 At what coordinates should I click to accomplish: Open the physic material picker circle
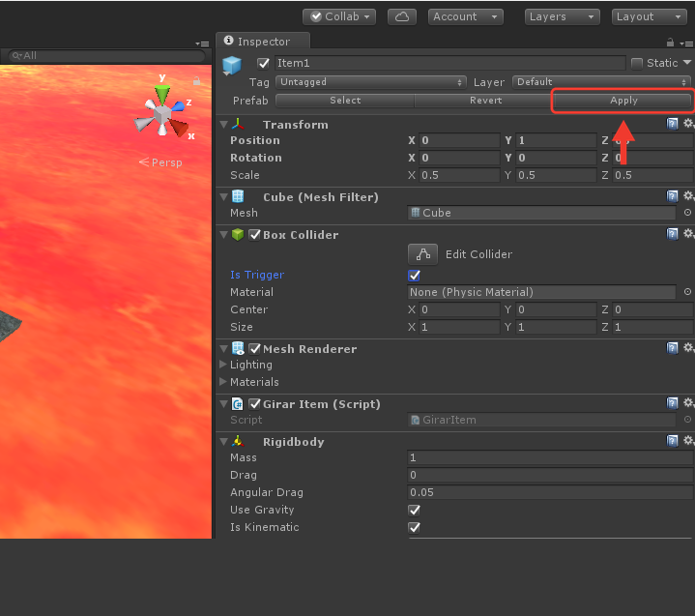coord(687,292)
